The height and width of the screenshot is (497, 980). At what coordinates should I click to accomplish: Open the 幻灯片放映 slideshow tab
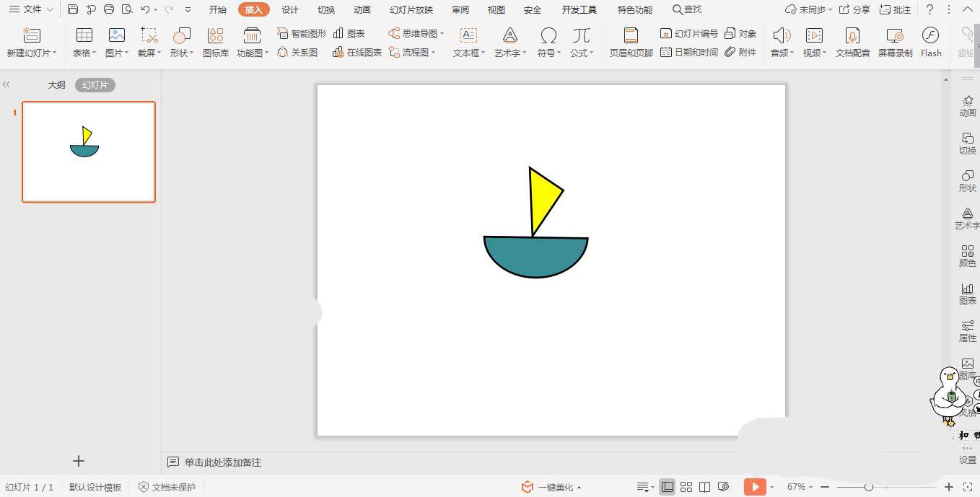(x=411, y=9)
